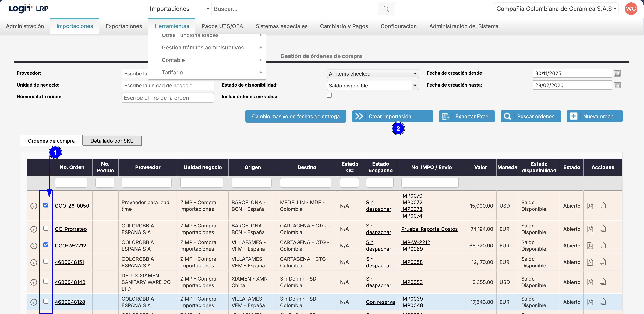Open PDF icon for order 4600048128

click(x=590, y=302)
